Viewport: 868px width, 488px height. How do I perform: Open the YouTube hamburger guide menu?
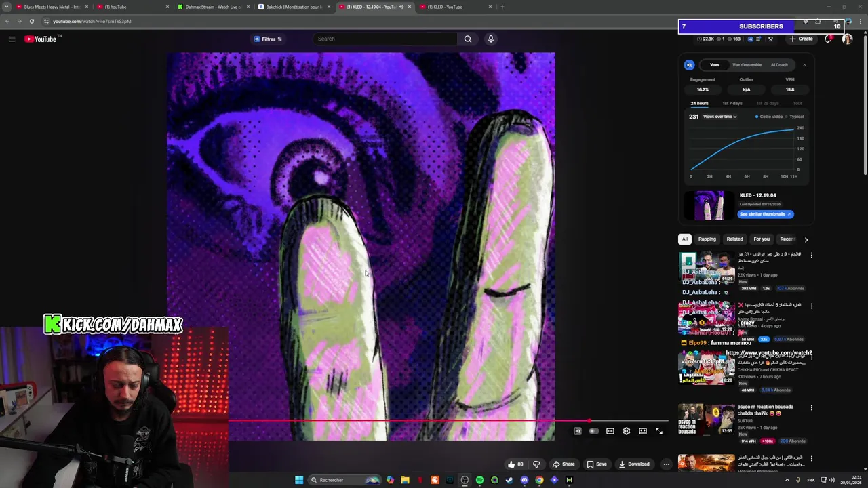12,39
